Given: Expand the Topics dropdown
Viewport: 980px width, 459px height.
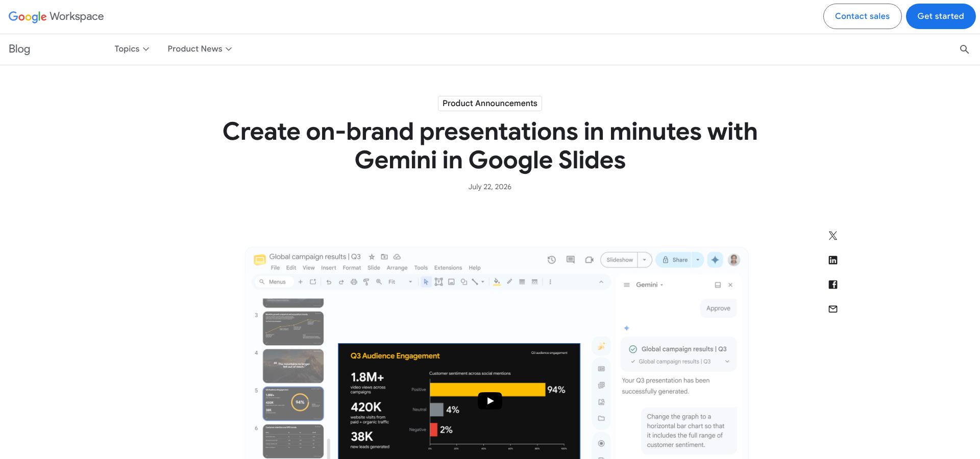Looking at the screenshot, I should coord(132,49).
